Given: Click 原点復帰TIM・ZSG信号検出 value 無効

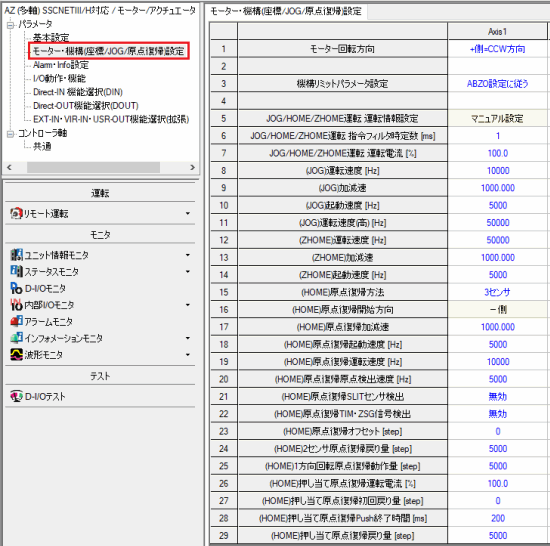Looking at the screenshot, I should [x=497, y=414].
